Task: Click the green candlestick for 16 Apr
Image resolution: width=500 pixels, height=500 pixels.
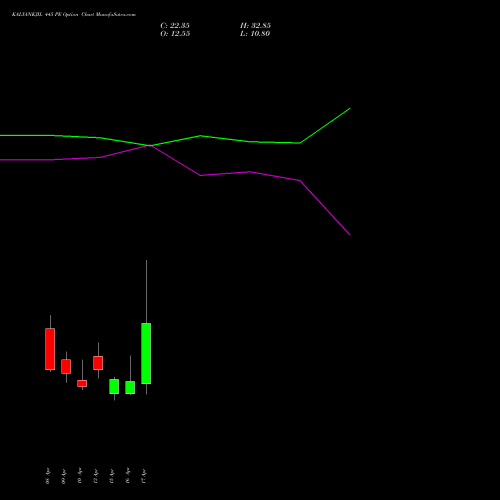Action: click(x=130, y=387)
